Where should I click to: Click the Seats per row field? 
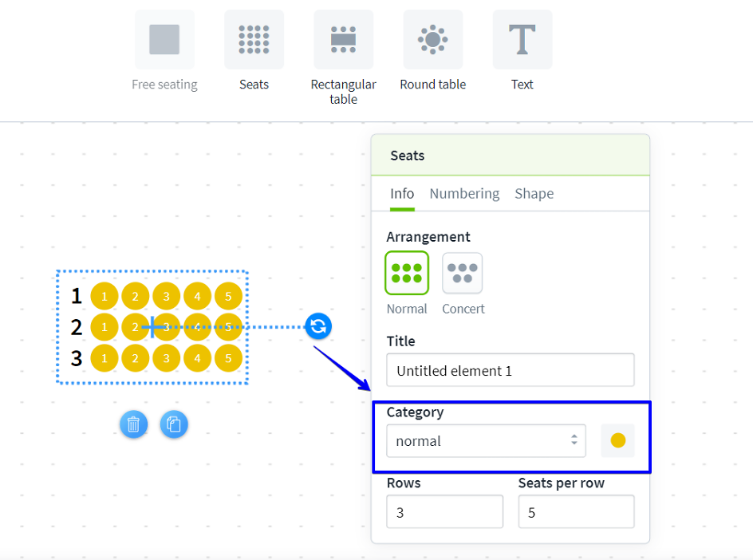click(x=576, y=512)
